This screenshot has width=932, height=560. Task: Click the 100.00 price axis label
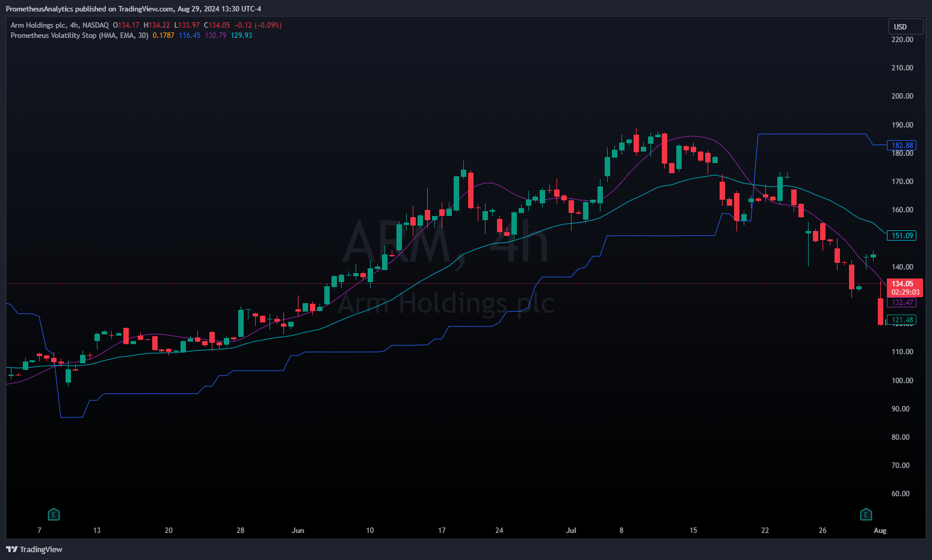pyautogui.click(x=902, y=381)
